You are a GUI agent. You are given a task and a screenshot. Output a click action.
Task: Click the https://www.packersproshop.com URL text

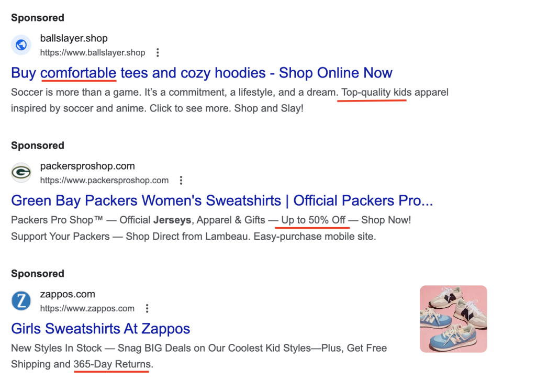[104, 181]
